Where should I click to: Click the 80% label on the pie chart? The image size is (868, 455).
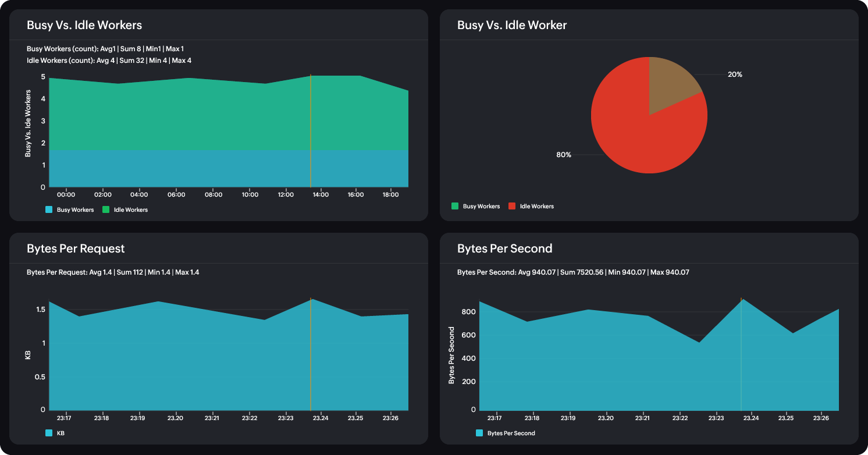click(x=563, y=155)
